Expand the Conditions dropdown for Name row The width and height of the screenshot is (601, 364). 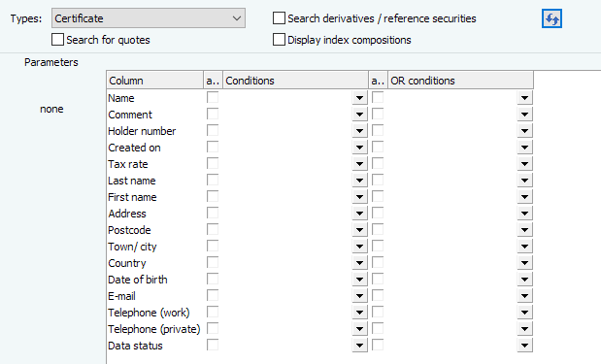359,98
